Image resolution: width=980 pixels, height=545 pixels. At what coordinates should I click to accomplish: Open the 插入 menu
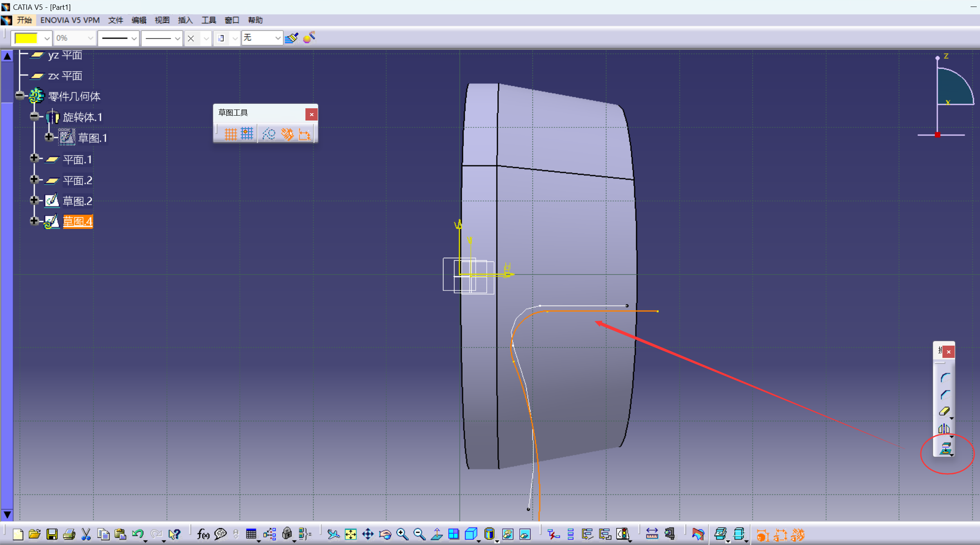pos(185,20)
